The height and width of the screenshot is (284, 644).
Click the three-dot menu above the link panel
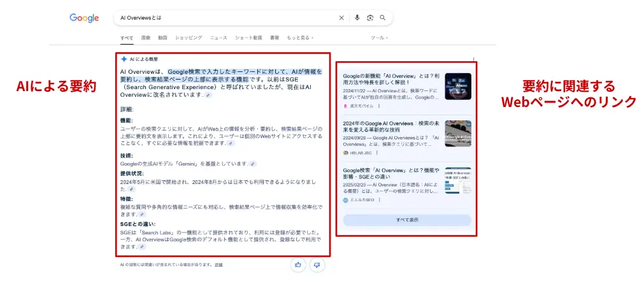[x=473, y=60]
